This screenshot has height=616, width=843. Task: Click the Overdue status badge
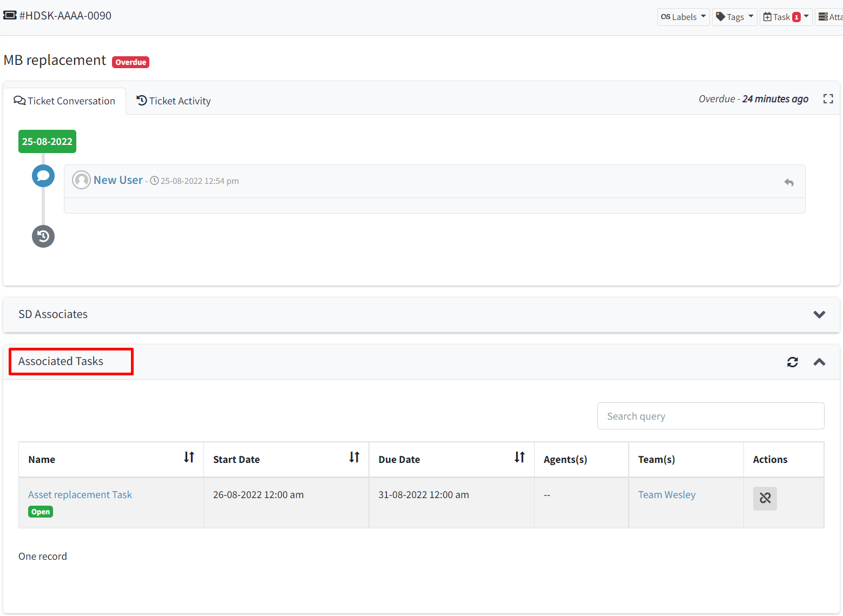click(x=130, y=62)
